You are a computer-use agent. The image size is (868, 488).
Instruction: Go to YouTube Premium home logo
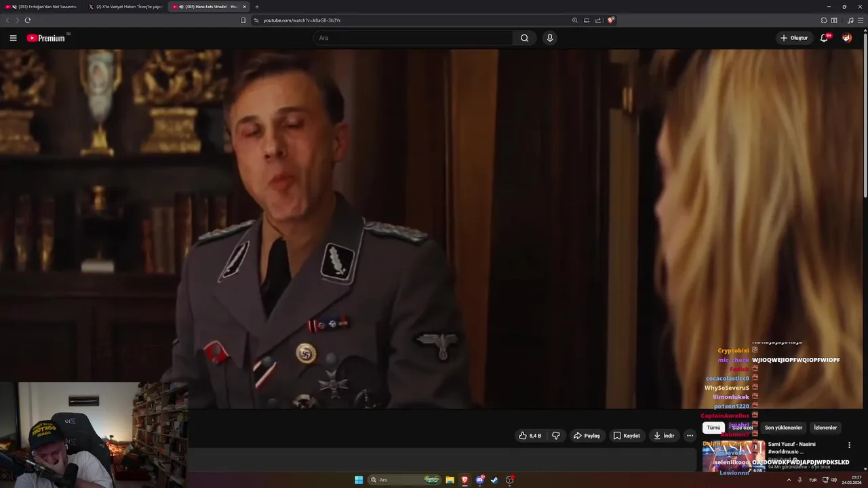46,38
